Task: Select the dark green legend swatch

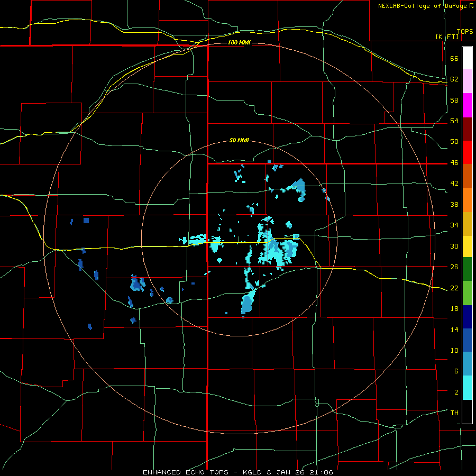Action: (467, 269)
